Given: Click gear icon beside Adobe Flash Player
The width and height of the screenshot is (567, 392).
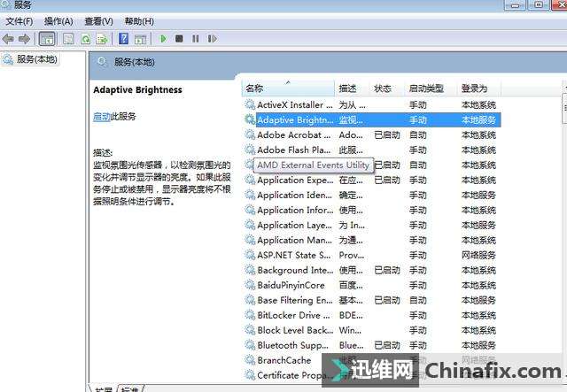Looking at the screenshot, I should coord(250,150).
